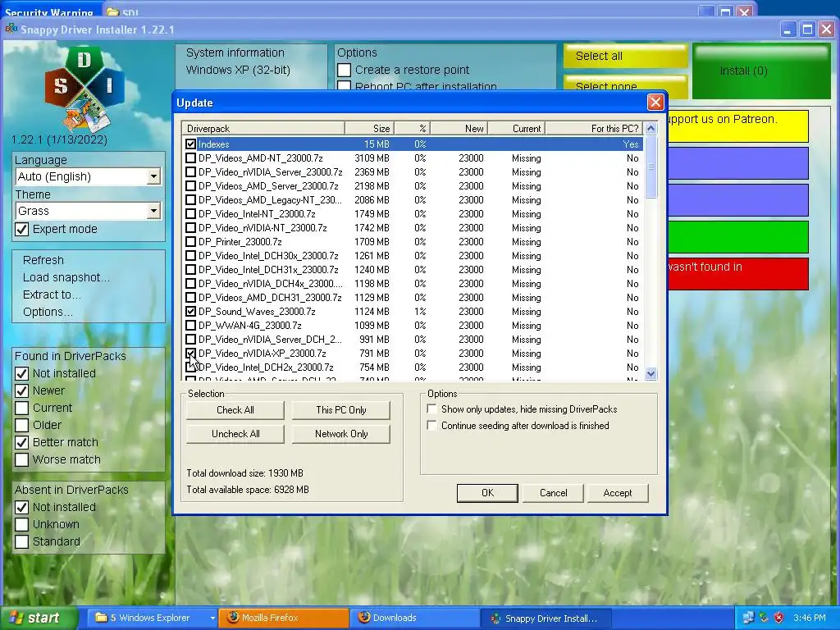Select Network Only button
This screenshot has width=840, height=630.
point(340,434)
